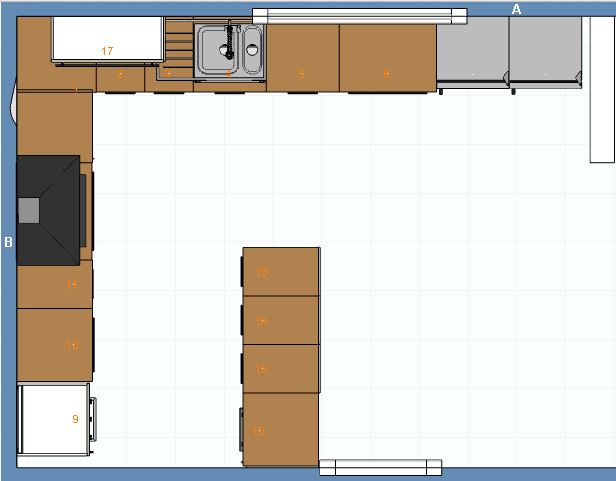This screenshot has width=616, height=481.
Task: Select the white partition on right wall
Action: pyautogui.click(x=602, y=90)
